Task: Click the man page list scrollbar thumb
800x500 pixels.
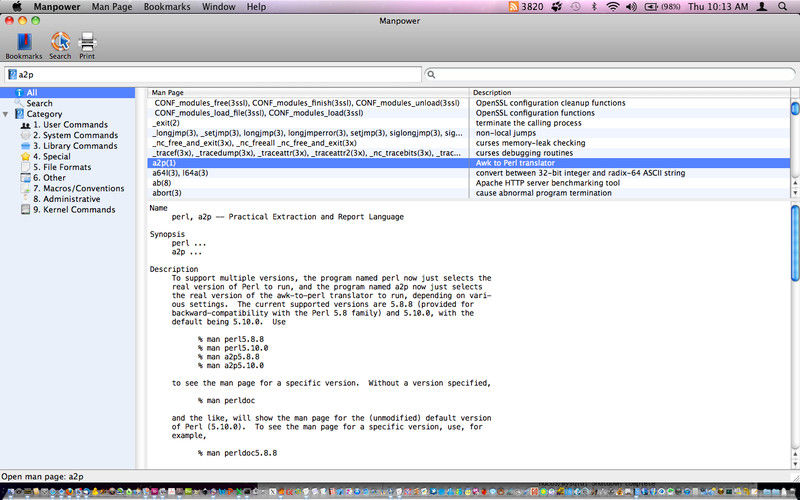Action: [x=795, y=108]
